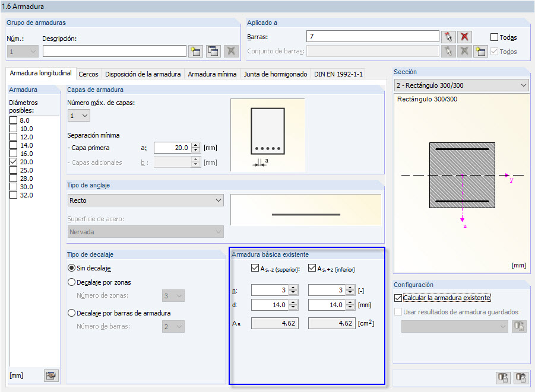
Task: Check diameter 28.0 checkbox
Action: [x=13, y=179]
